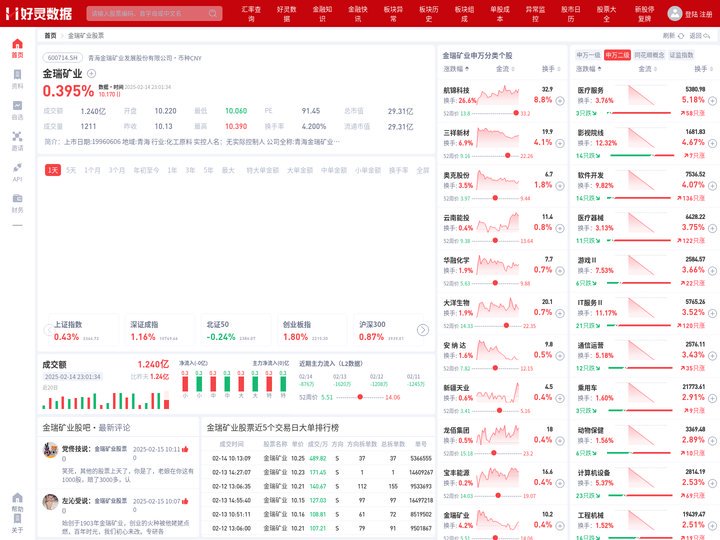Like the 友沁爱说 comment thumbs-up
Viewport: 720px width, 540px height.
(x=185, y=501)
